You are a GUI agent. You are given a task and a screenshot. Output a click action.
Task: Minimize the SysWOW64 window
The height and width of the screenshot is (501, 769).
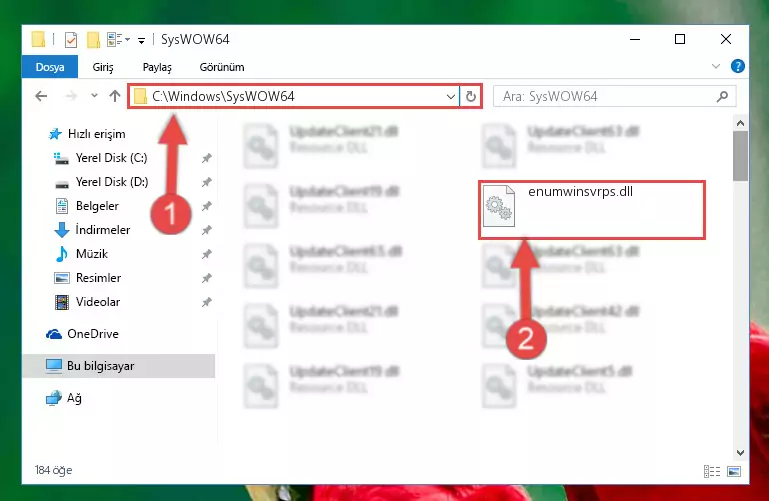[635, 39]
